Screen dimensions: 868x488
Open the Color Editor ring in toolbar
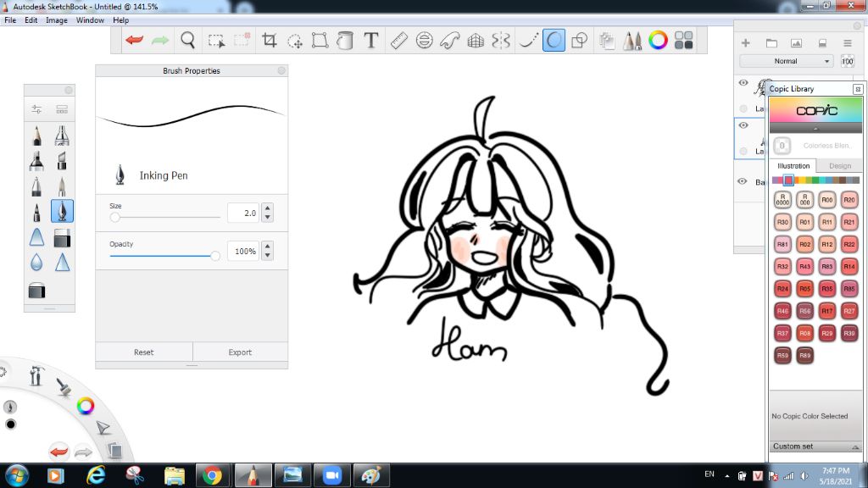click(x=658, y=41)
